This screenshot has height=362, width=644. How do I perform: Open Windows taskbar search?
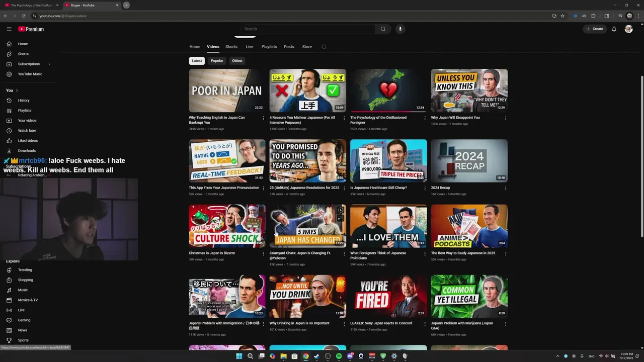[x=250, y=356]
